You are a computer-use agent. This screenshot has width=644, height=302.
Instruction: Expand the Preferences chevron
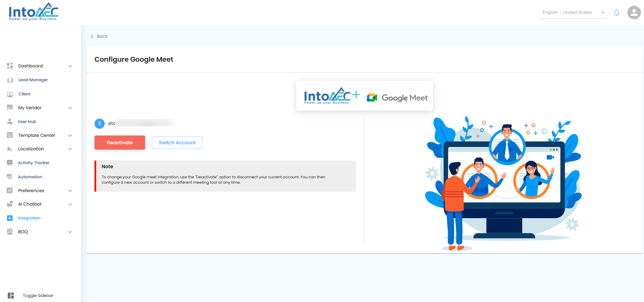(x=70, y=191)
